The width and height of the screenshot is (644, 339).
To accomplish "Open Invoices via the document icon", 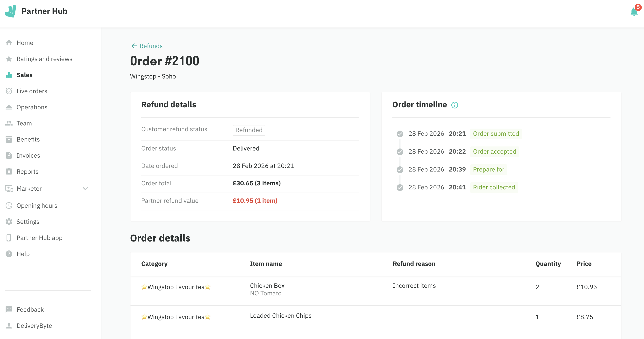I will (9, 155).
